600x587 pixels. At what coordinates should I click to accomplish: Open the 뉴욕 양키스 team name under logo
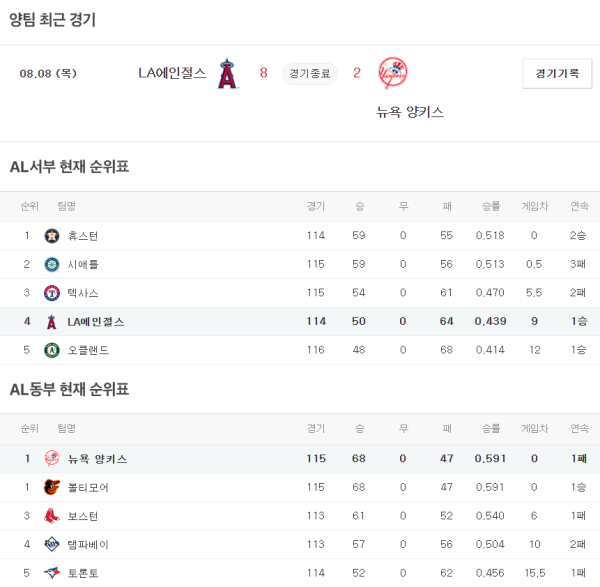pyautogui.click(x=410, y=112)
